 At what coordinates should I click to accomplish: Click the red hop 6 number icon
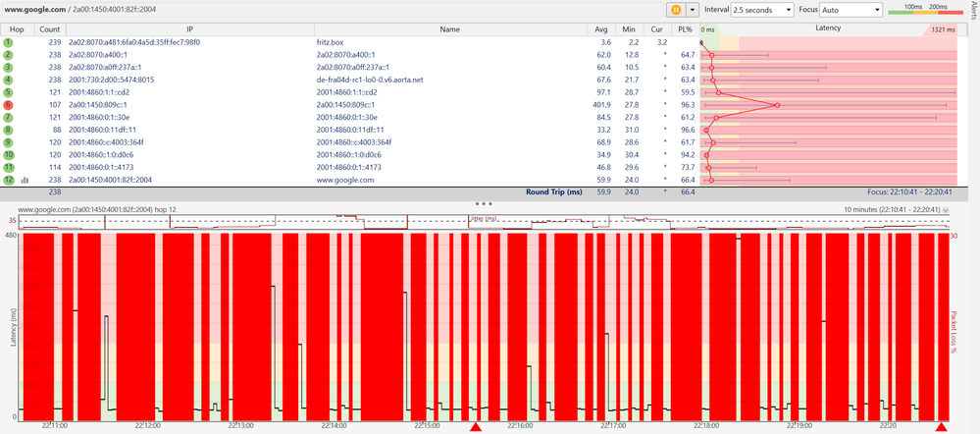click(8, 104)
